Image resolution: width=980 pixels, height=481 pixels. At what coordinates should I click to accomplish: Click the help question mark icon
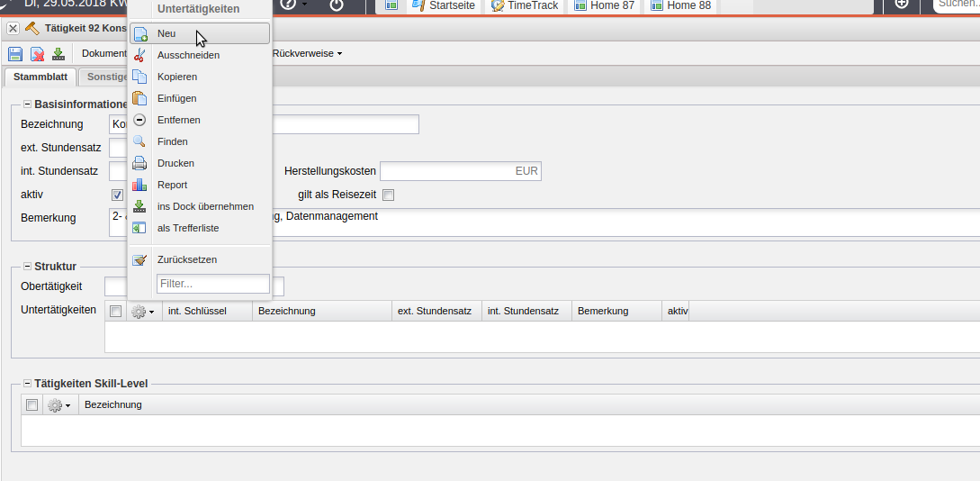(x=288, y=5)
